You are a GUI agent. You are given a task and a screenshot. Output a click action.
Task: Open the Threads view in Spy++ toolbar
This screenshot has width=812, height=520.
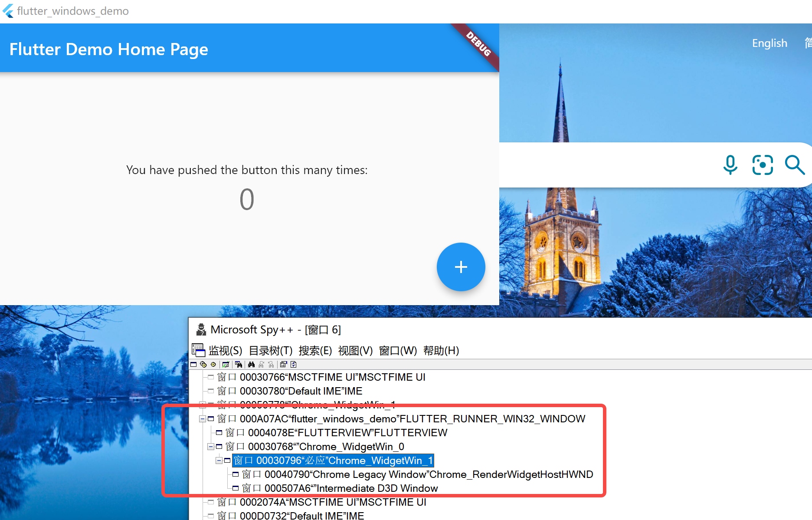[213, 365]
